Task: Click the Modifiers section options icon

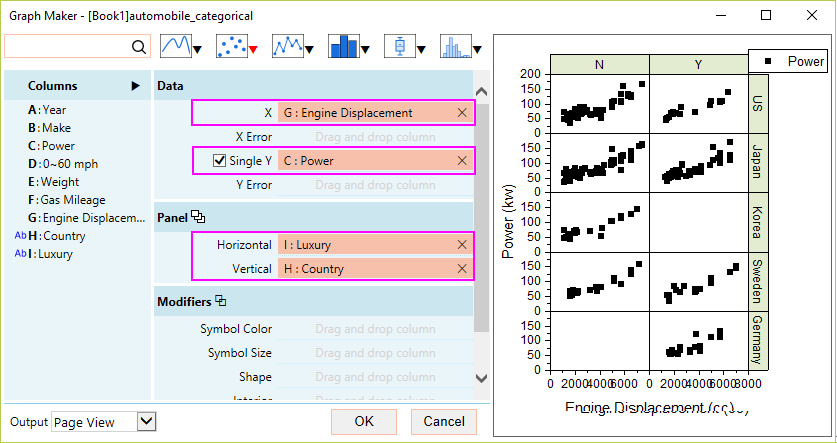Action: [221, 301]
